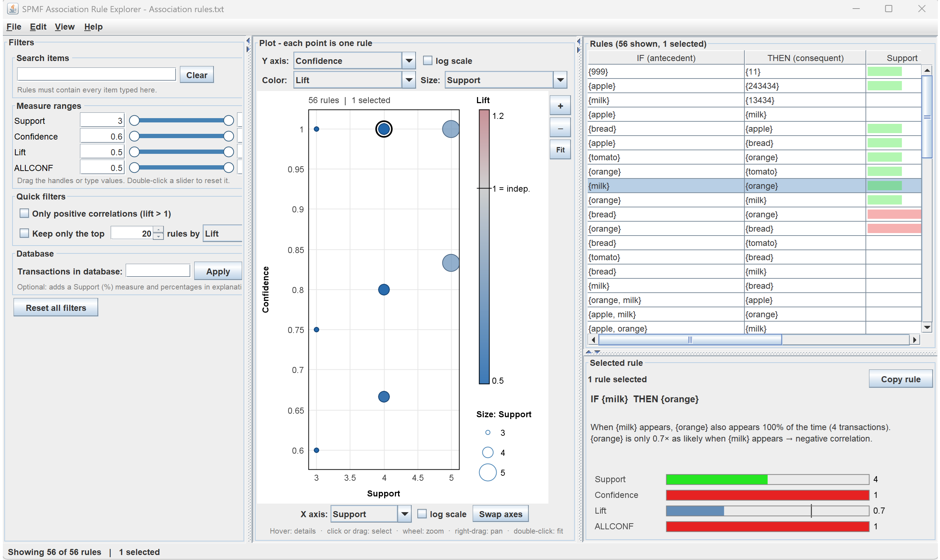The image size is (940, 560).
Task: Click the Apply transactions button
Action: (x=218, y=271)
